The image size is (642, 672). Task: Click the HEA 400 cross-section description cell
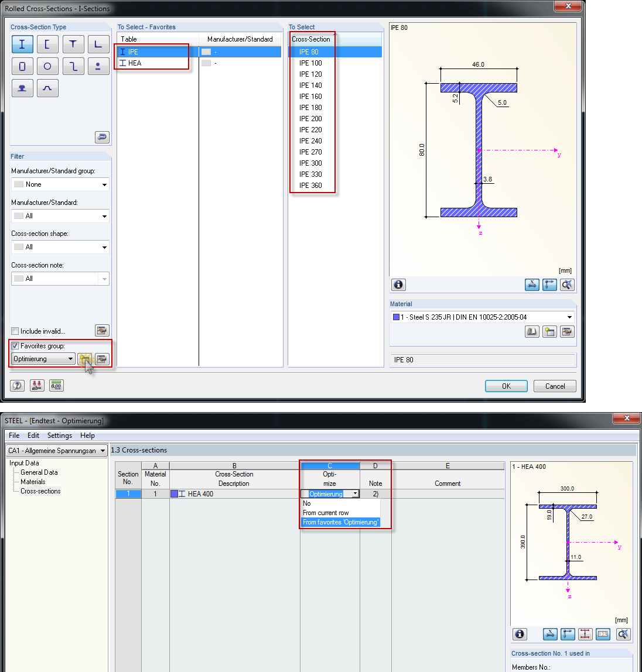[234, 493]
